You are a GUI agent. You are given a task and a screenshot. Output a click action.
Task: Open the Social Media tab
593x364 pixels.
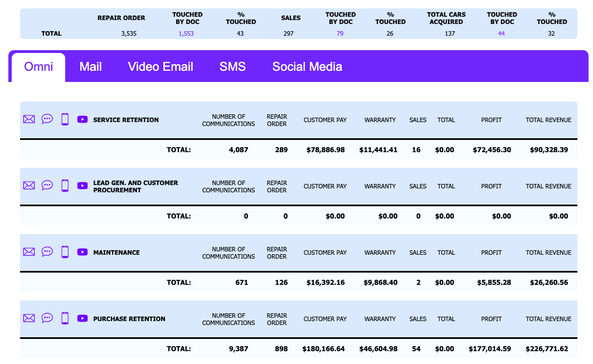307,67
